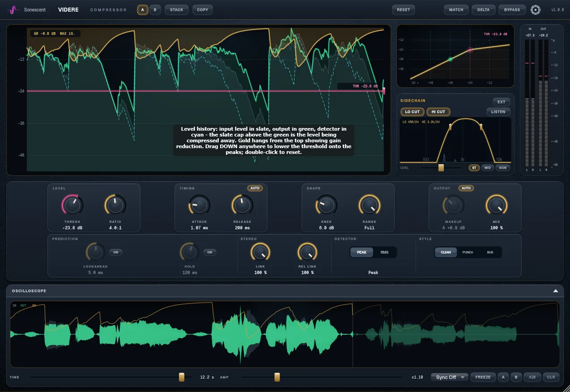This screenshot has width=570, height=392.
Task: Click the THRESH knob
Action: pyautogui.click(x=72, y=205)
